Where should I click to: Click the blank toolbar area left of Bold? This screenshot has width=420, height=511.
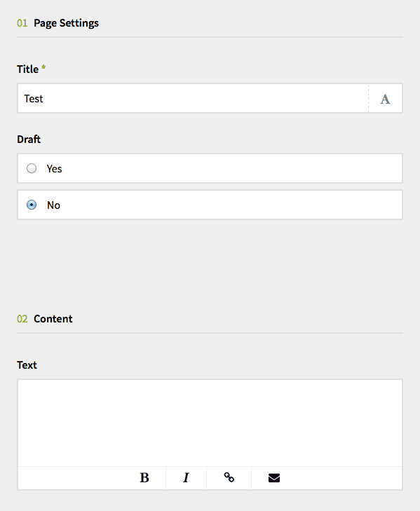(71, 478)
